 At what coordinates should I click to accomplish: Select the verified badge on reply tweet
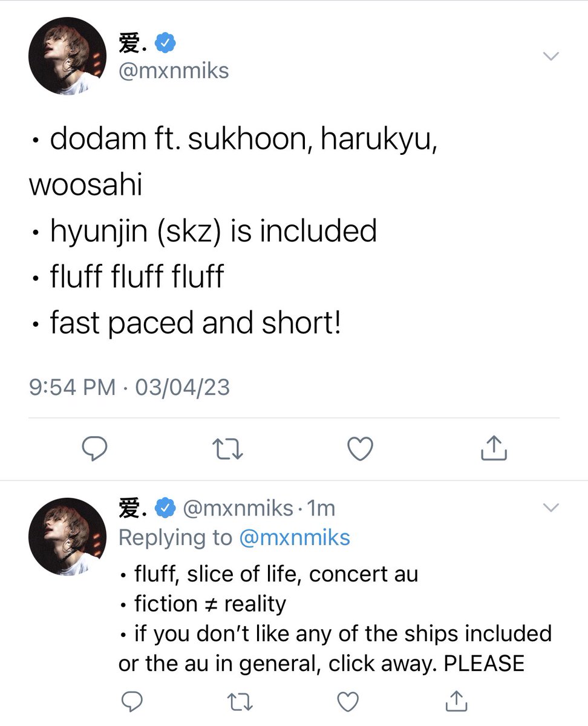[x=166, y=509]
